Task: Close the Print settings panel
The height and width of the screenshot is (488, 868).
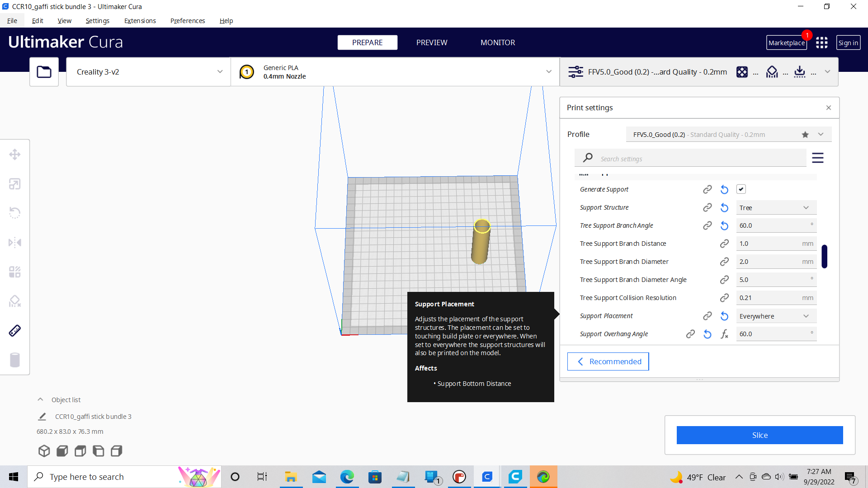Action: click(829, 108)
